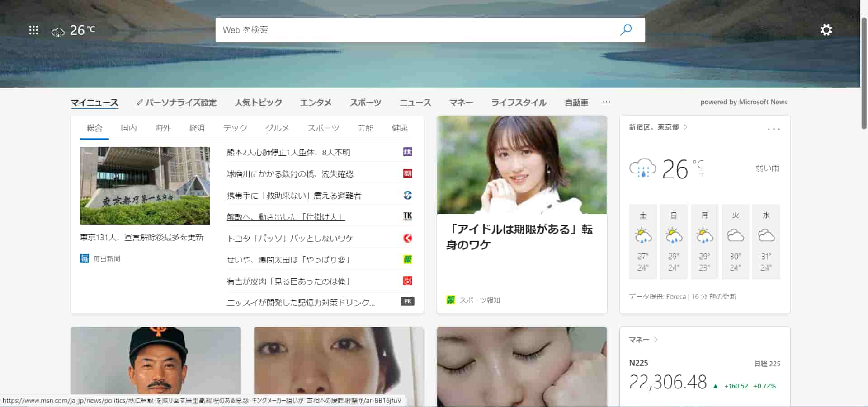This screenshot has height=407, width=868.
Task: Click the green up-arrow by N225 value
Action: point(715,386)
